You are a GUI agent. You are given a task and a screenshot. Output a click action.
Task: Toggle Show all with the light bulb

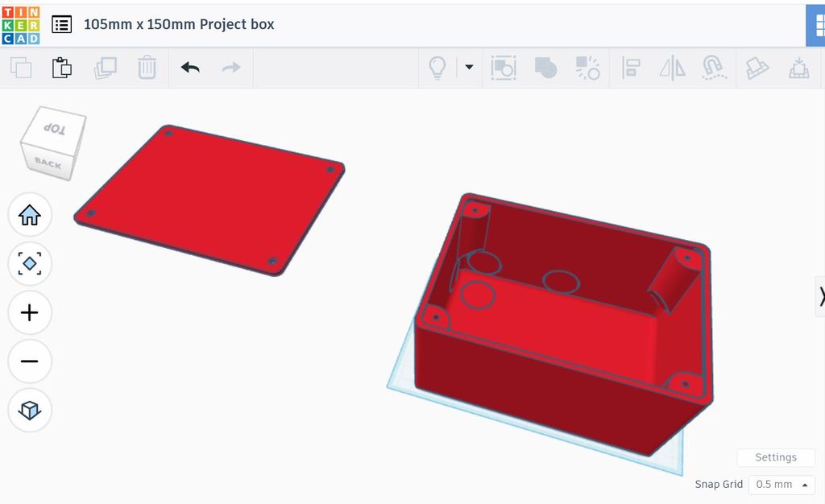coord(437,68)
